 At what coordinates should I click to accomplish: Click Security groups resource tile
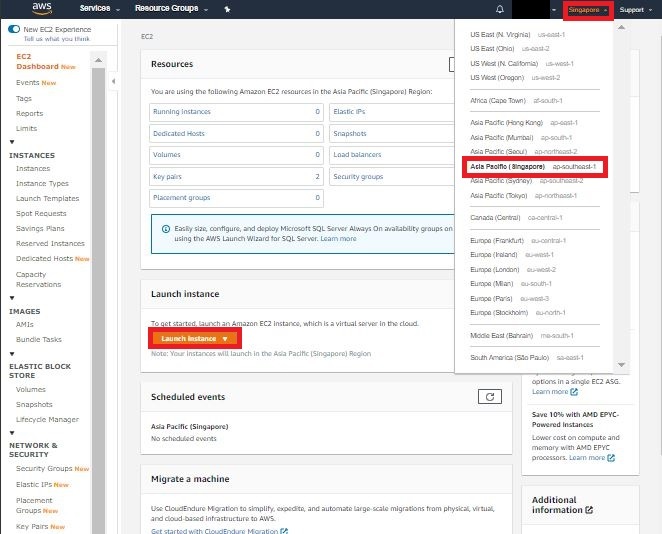391,176
